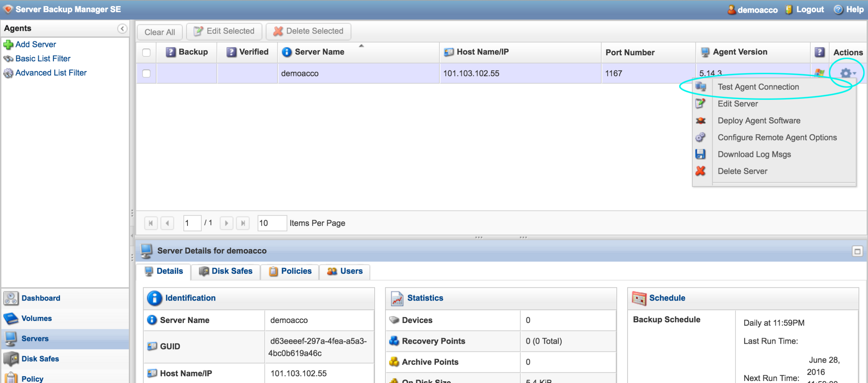
Task: Open the Advanced List Filter
Action: point(51,73)
